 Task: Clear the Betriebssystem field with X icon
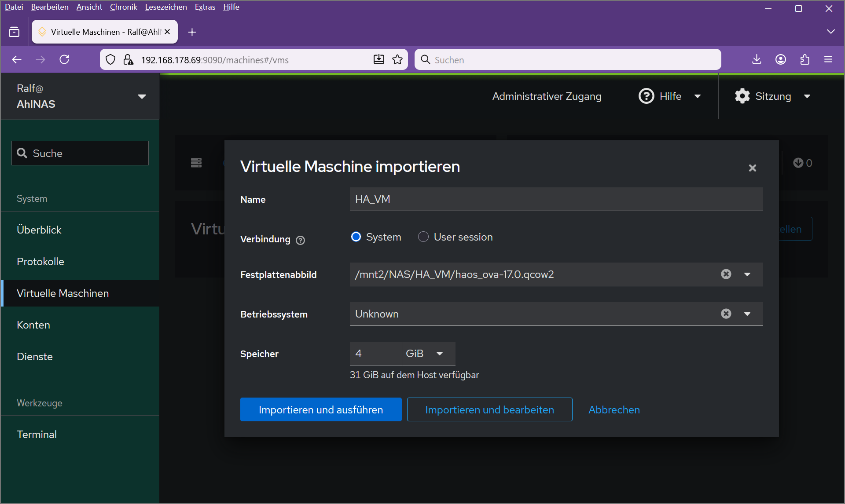(726, 314)
